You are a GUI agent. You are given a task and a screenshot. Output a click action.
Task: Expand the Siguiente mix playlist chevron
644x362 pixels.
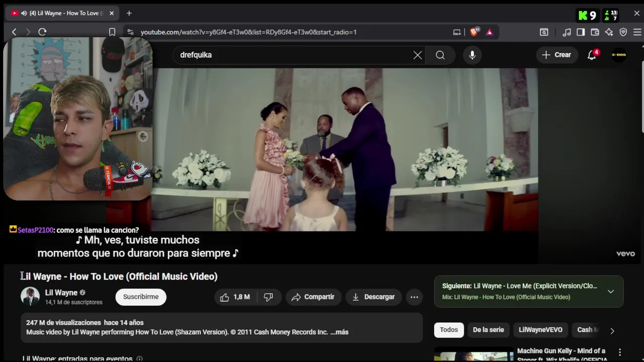click(x=610, y=291)
